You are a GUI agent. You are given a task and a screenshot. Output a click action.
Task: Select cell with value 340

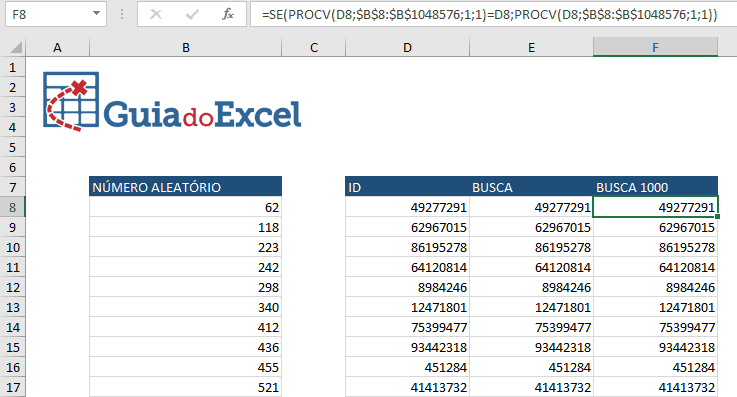point(186,307)
